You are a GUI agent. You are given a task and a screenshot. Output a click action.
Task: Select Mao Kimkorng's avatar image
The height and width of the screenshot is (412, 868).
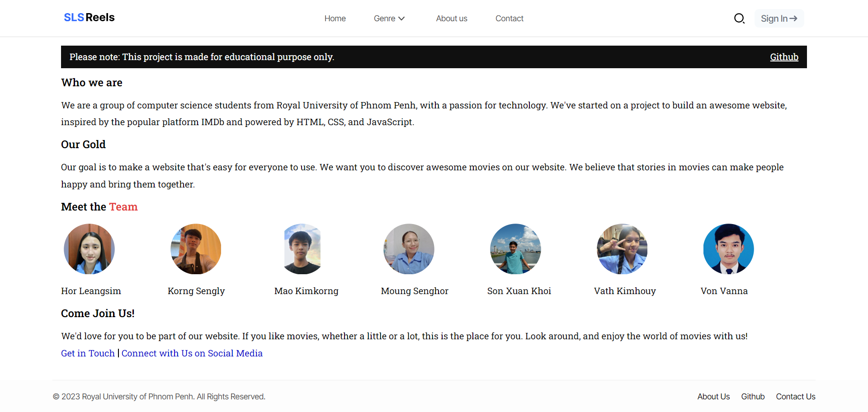[302, 249]
